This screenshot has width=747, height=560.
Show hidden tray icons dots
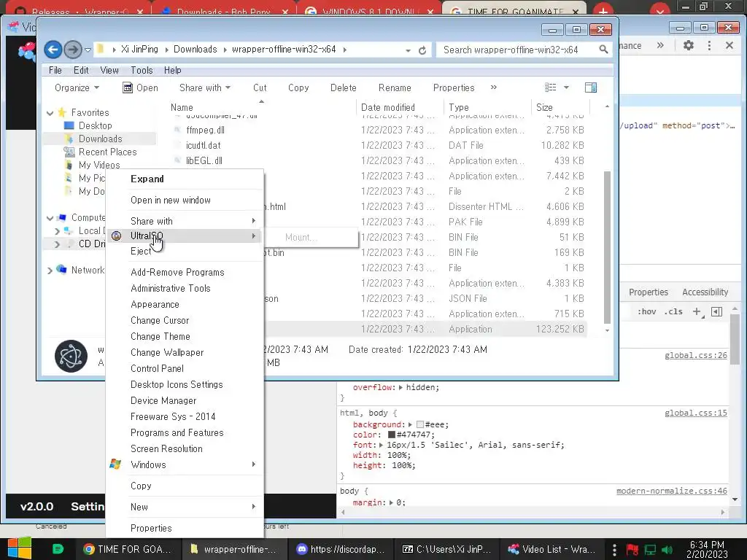(614, 550)
